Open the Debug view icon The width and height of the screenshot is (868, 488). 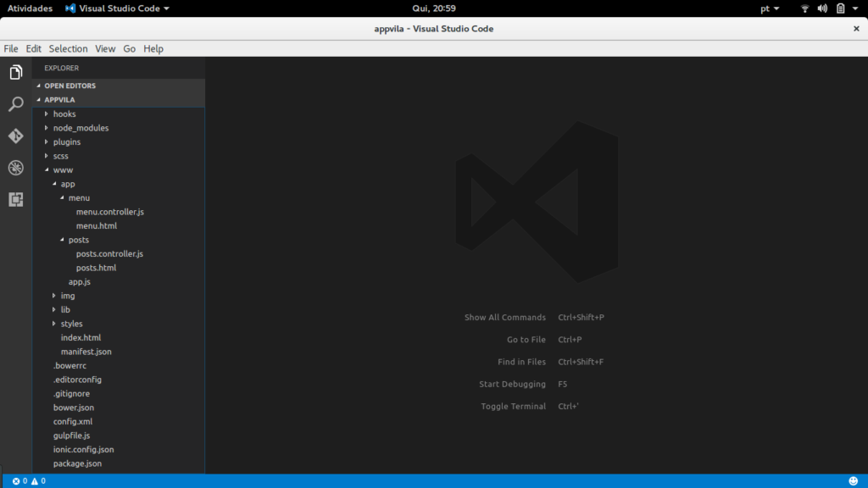tap(15, 168)
